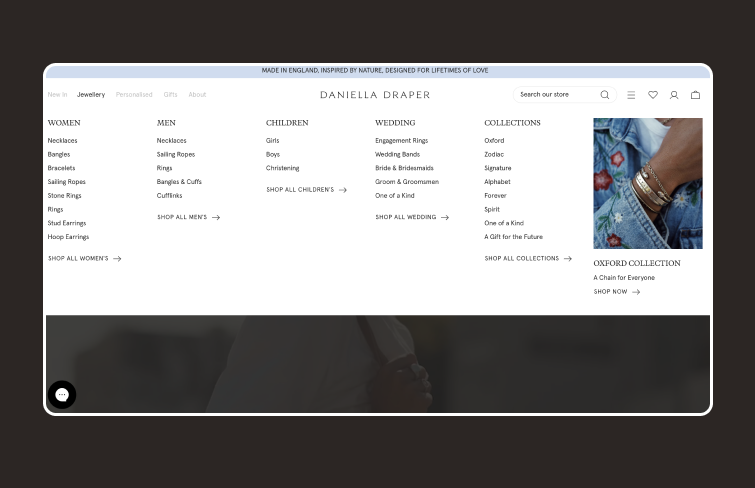755x488 pixels.
Task: Open the About menu
Action: point(197,94)
